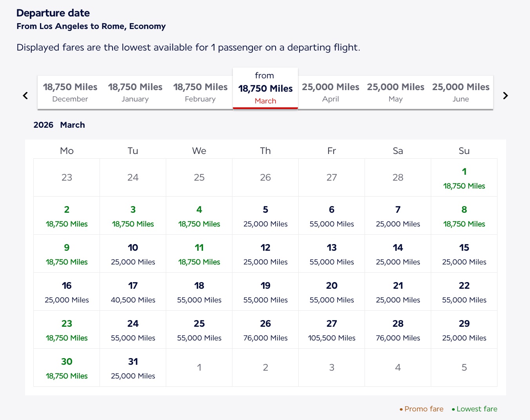Switch to the May fares tab

tap(396, 92)
